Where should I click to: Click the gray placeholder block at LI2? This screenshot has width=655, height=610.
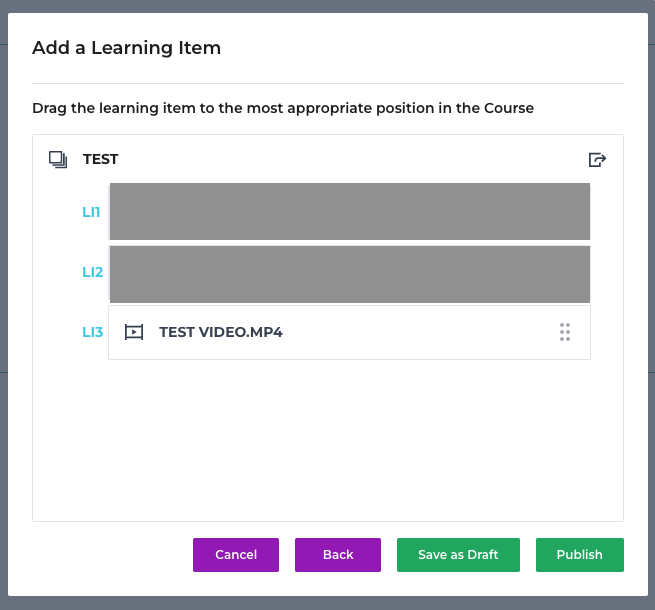point(350,274)
